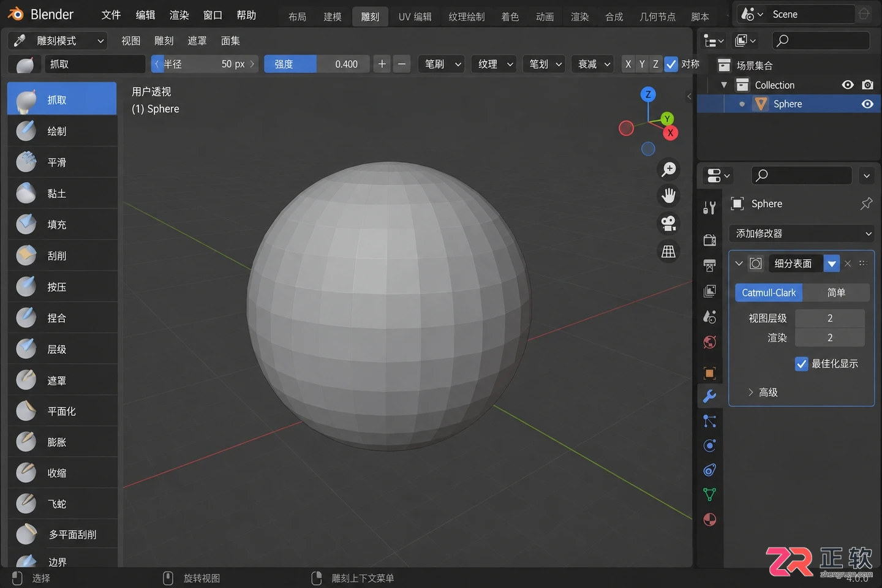The height and width of the screenshot is (588, 882).
Task: Switch to the 建模 workspace tab
Action: click(333, 17)
